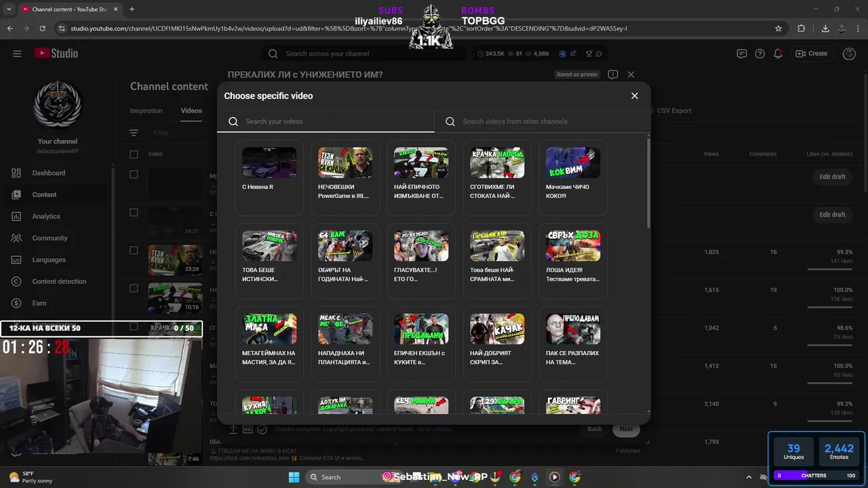This screenshot has height=488, width=868.
Task: Check the box for the 10:16 video row
Action: pos(134,289)
